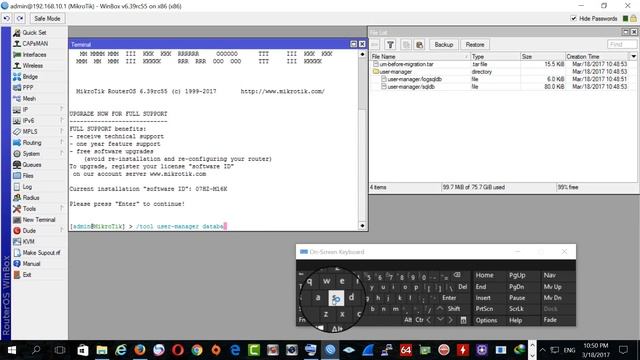
Task: Click the paste icon in File List toolbar
Action: 419,44
